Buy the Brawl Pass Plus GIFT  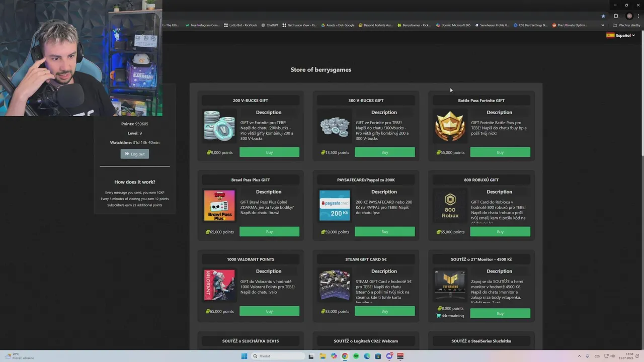269,232
